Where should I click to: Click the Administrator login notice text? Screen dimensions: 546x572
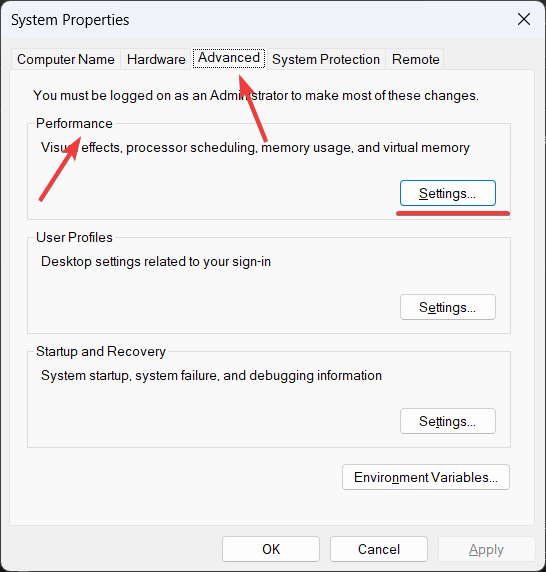pos(256,96)
